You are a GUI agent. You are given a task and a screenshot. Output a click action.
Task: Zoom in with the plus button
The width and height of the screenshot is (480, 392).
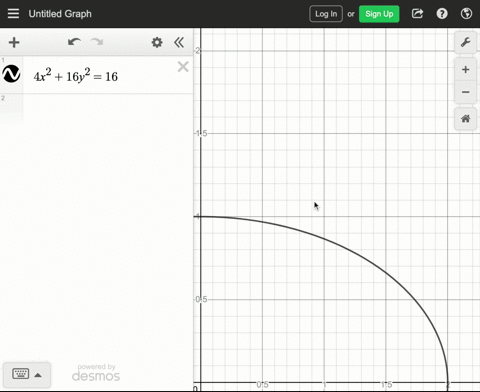[465, 69]
